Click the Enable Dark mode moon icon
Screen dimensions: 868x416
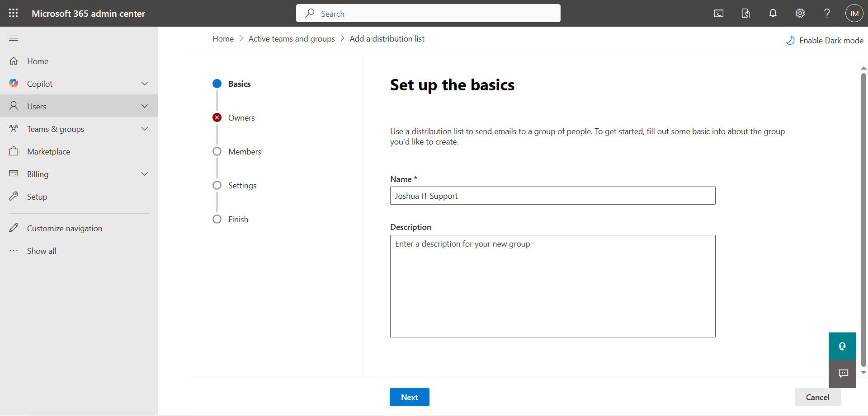pos(790,41)
